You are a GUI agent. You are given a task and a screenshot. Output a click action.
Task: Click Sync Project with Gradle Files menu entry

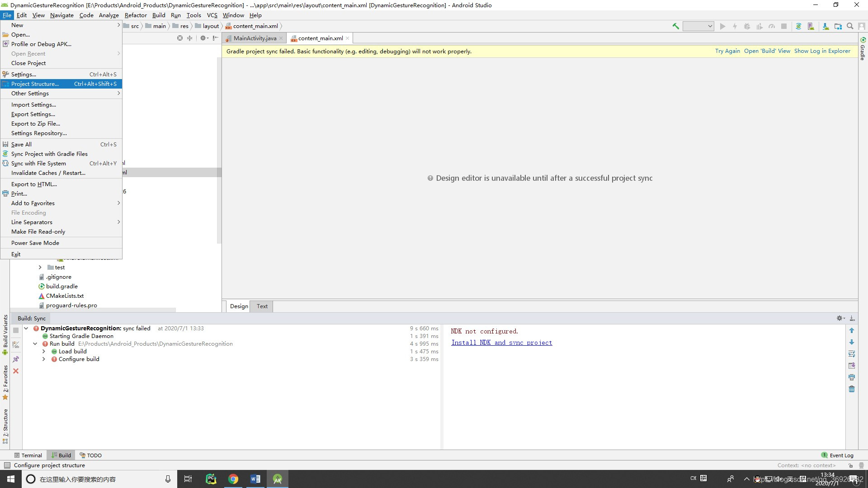(x=61, y=154)
